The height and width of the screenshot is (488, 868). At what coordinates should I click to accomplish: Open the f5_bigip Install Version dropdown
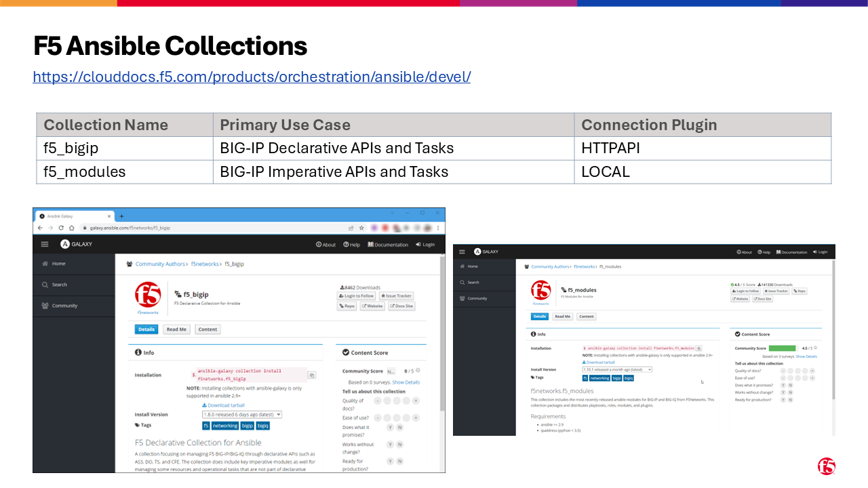(x=242, y=414)
